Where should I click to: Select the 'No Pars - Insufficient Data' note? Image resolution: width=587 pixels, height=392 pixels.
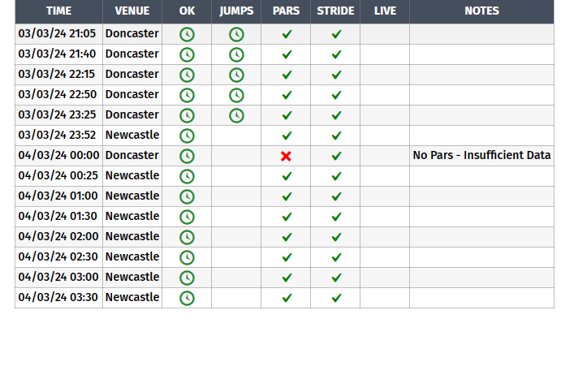tap(481, 155)
